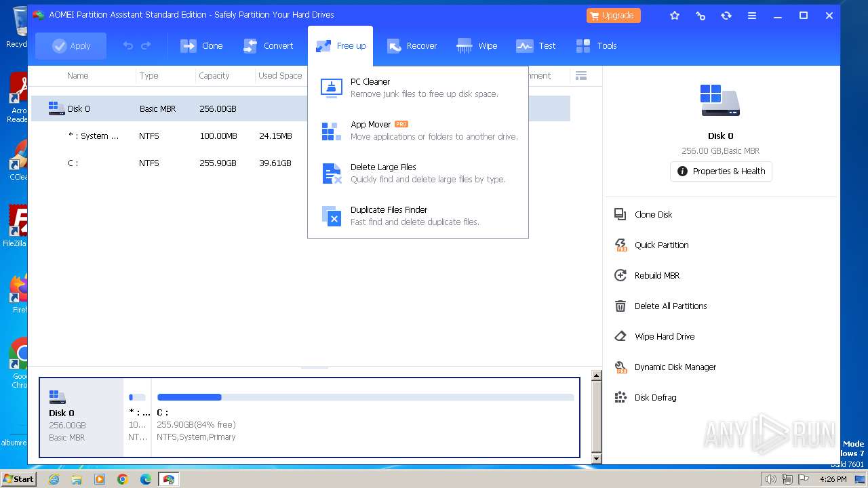Sort by the Type column header
Image resolution: width=868 pixels, height=488 pixels.
coord(149,75)
